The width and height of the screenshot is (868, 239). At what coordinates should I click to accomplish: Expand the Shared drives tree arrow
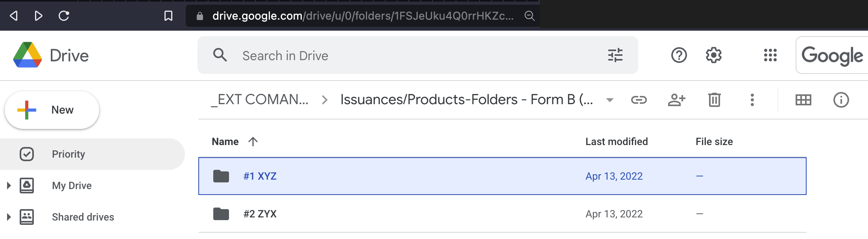(x=9, y=217)
